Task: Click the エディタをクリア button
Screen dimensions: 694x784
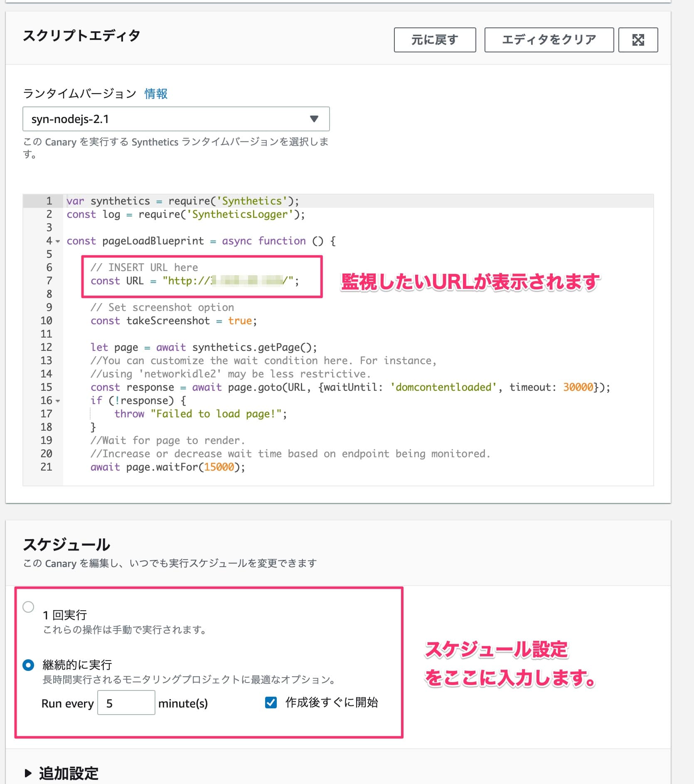Action: [549, 40]
